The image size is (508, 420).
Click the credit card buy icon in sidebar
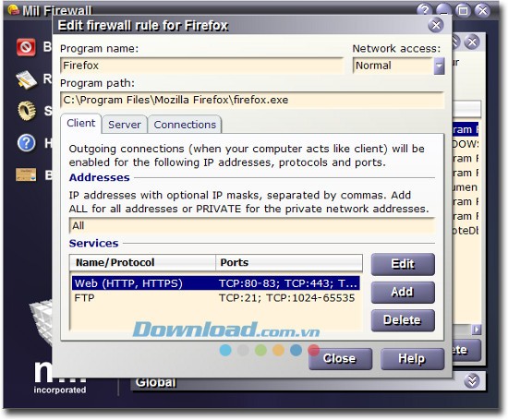coord(26,174)
